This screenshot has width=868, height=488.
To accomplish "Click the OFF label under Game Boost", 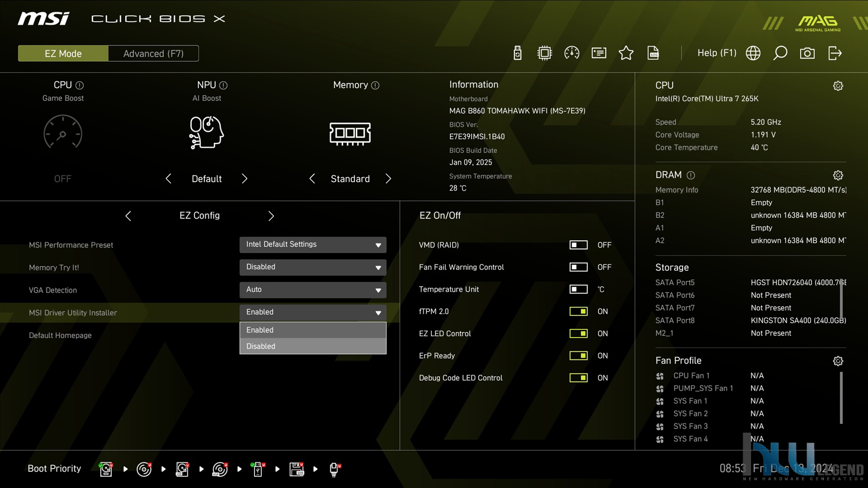I will (63, 179).
